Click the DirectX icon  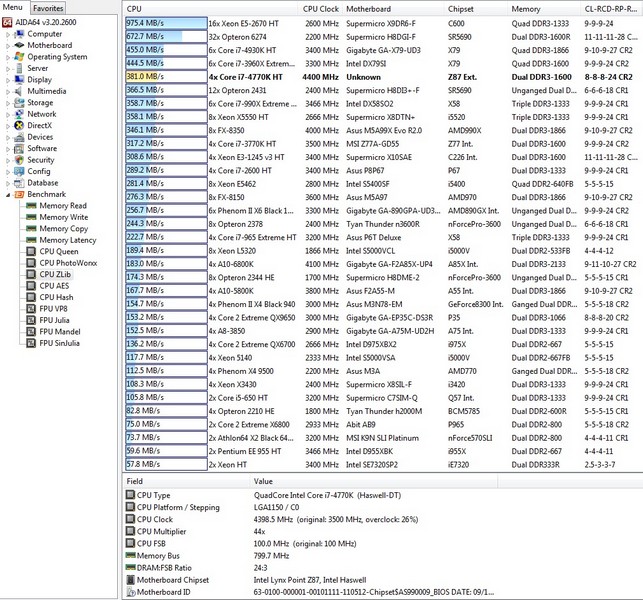tap(19, 126)
